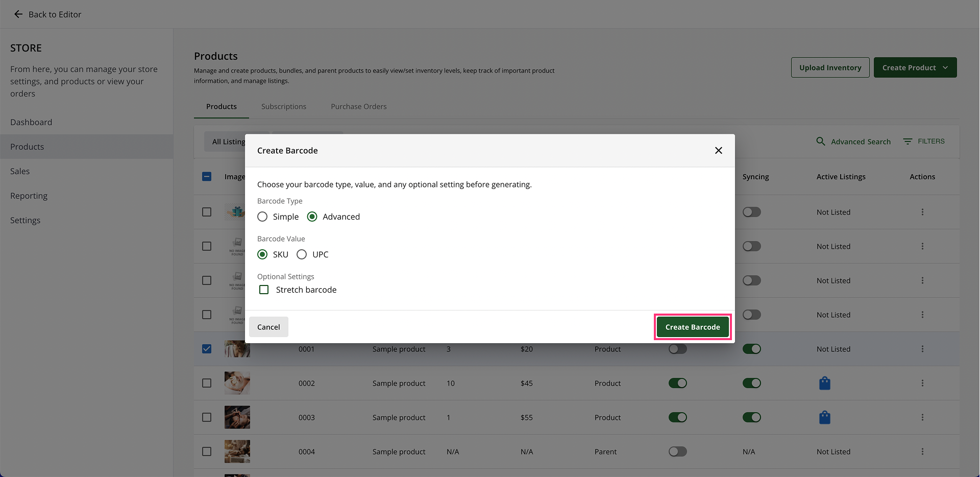Close the Create Barcode dialog with X
Viewport: 980px width, 477px height.
[x=718, y=150]
